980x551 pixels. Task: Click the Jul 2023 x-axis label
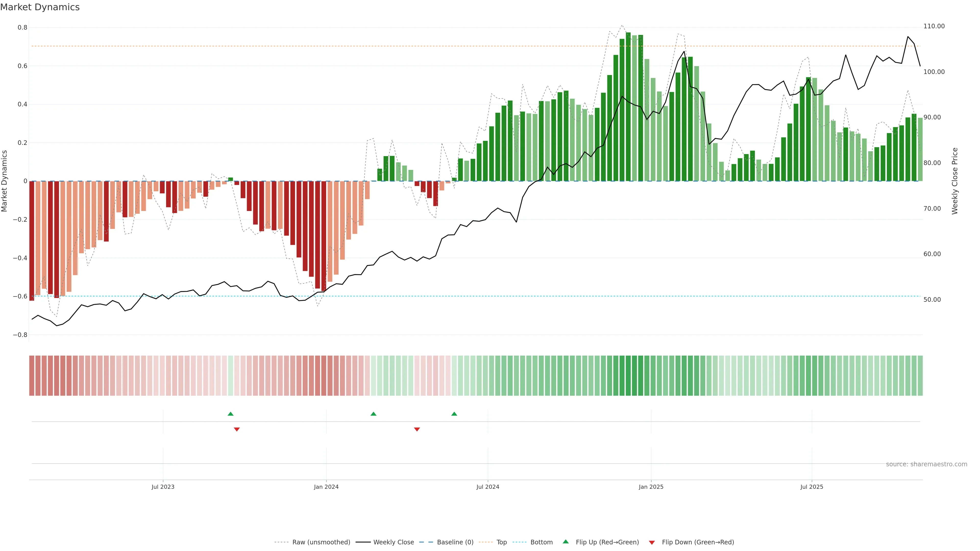163,487
